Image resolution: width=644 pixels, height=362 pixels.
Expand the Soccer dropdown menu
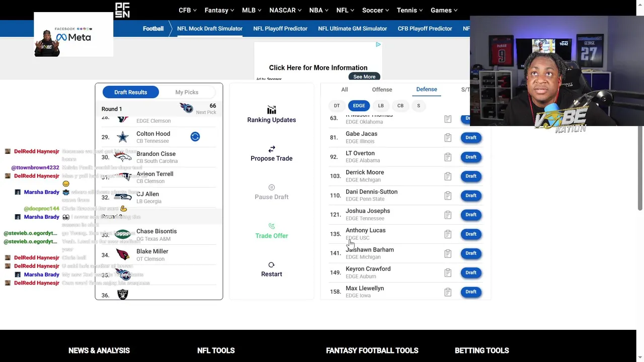(376, 10)
